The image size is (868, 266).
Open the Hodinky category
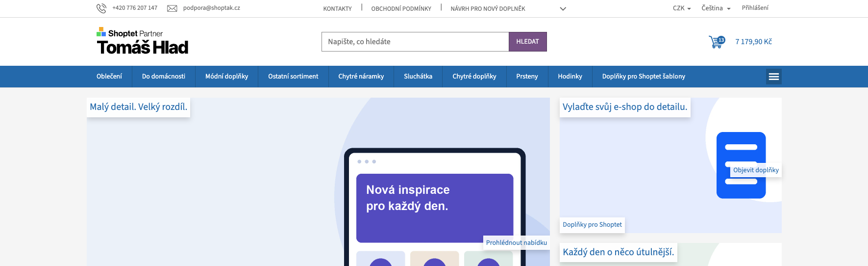pyautogui.click(x=570, y=77)
